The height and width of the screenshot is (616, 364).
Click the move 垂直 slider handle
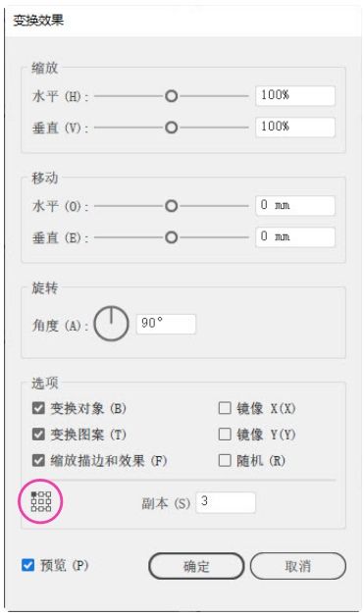(171, 237)
